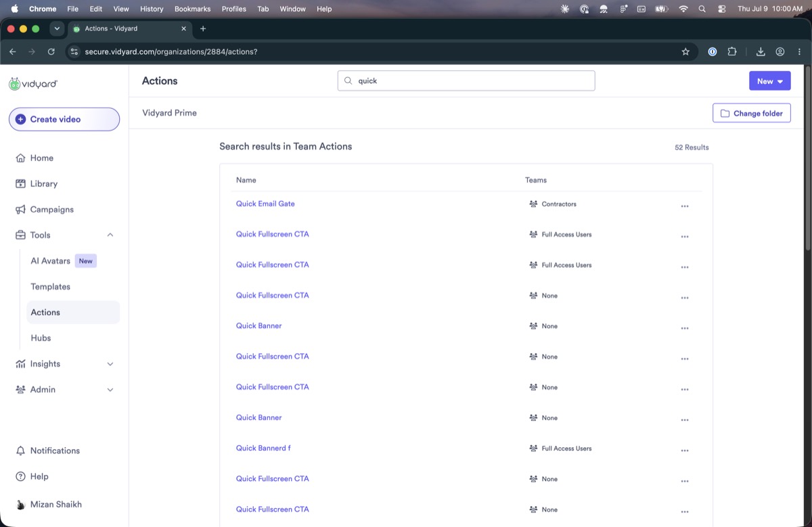Expand the Insights section chevron
812x527 pixels.
click(110, 364)
